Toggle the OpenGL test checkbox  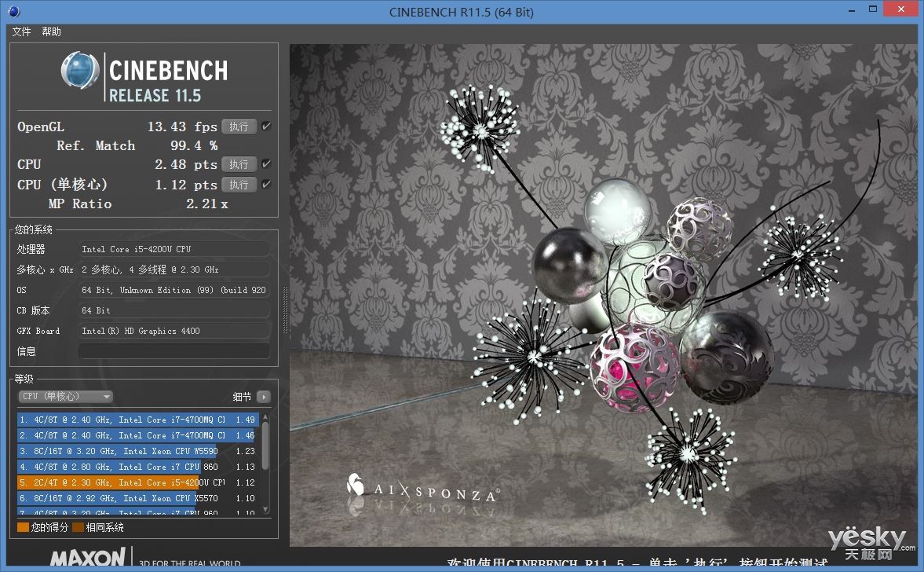pyautogui.click(x=266, y=126)
